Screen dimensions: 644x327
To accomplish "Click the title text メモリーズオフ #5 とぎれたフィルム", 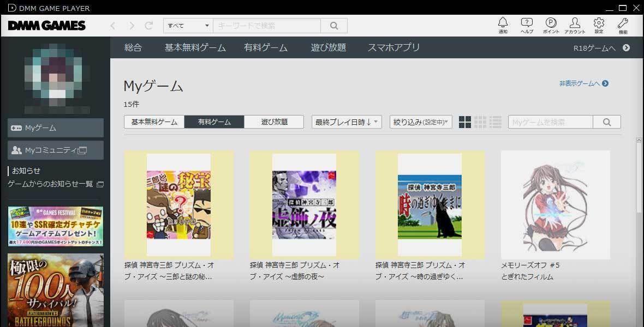I will [x=530, y=271].
